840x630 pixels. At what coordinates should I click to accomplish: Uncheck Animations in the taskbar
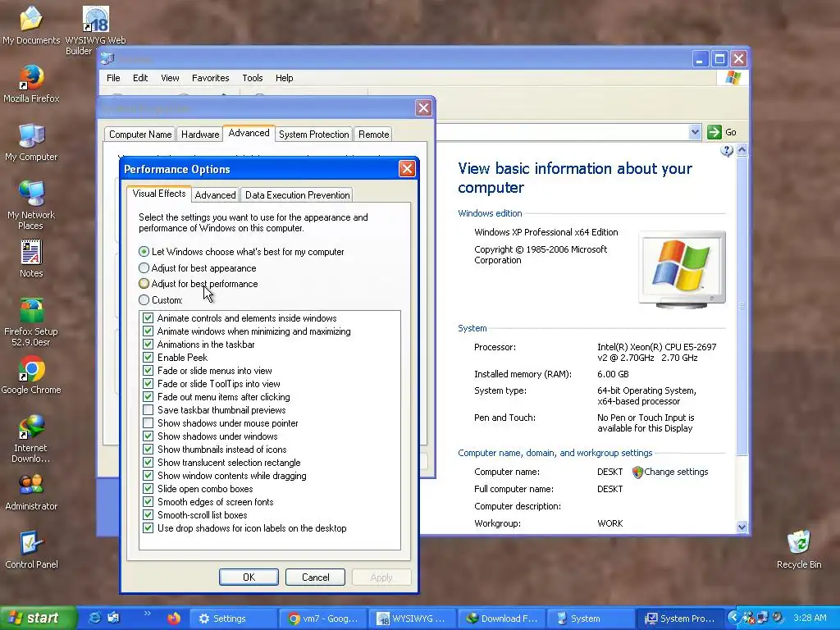(x=148, y=345)
